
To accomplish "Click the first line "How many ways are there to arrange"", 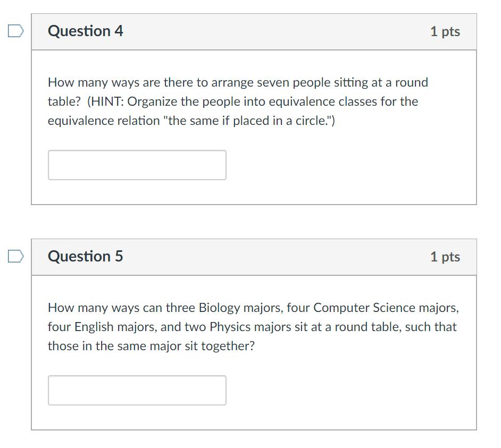I will pos(151,83).
